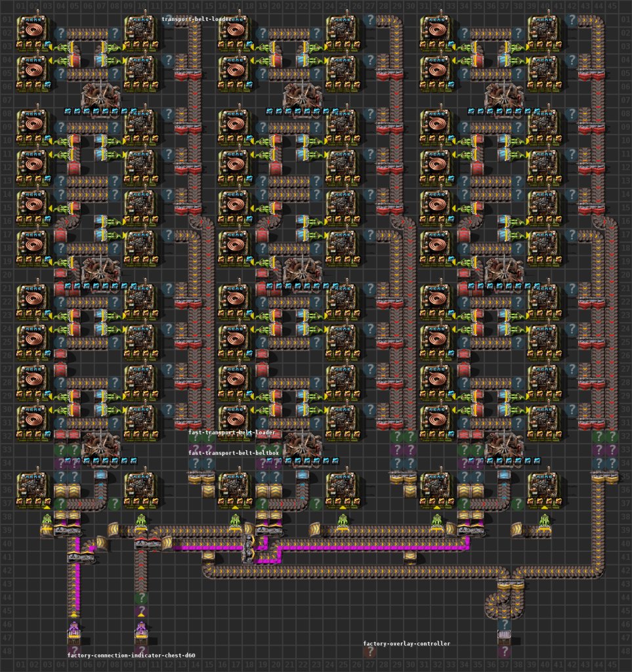The image size is (632, 672).
Task: Select the splitter at row 43, columns 37-38
Action: click(x=511, y=584)
